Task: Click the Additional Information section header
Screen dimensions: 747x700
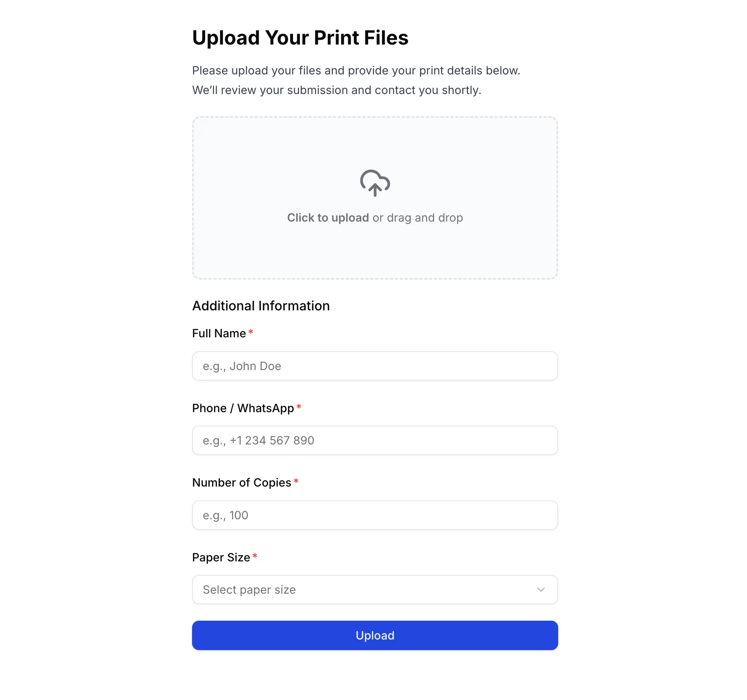Action: point(261,305)
